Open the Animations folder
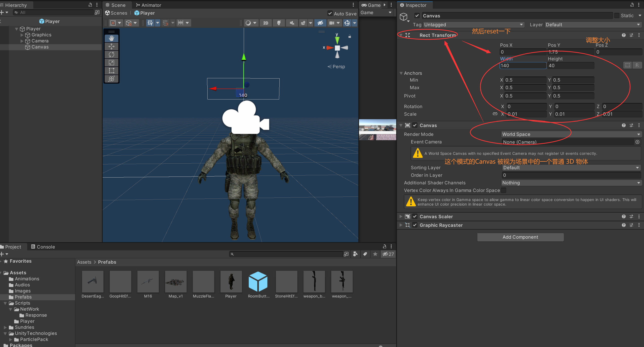The height and width of the screenshot is (347, 644). (27, 279)
